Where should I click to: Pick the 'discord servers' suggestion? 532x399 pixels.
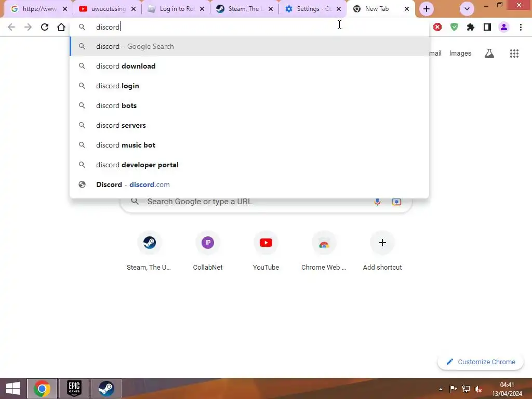[249, 125]
